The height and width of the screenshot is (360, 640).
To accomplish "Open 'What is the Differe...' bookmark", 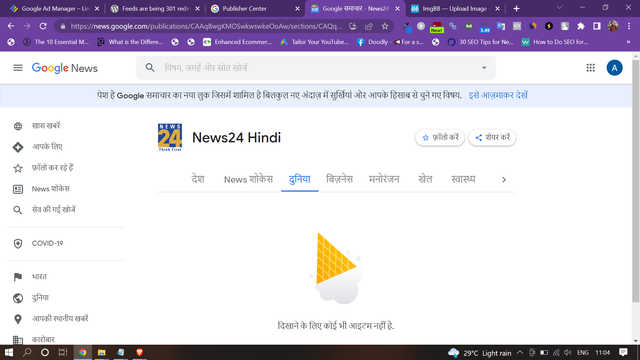I will pos(130,42).
